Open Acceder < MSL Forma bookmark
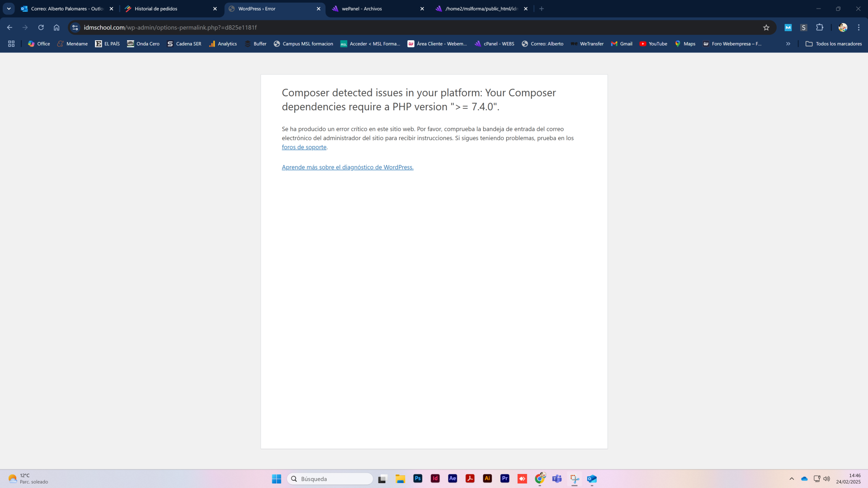The height and width of the screenshot is (488, 868). [x=370, y=44]
